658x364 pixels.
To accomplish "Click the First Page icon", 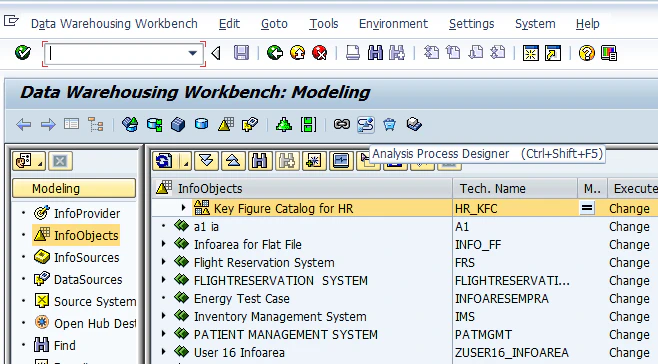I will click(431, 53).
